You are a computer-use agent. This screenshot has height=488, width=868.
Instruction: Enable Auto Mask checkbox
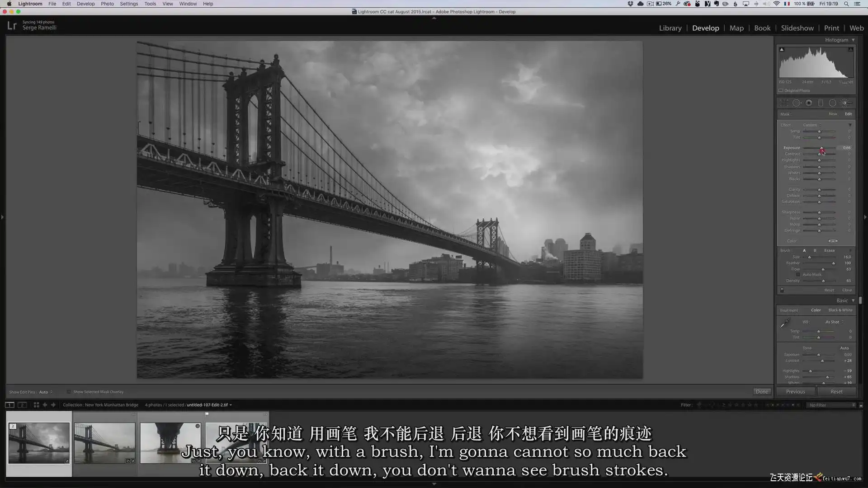click(x=798, y=275)
